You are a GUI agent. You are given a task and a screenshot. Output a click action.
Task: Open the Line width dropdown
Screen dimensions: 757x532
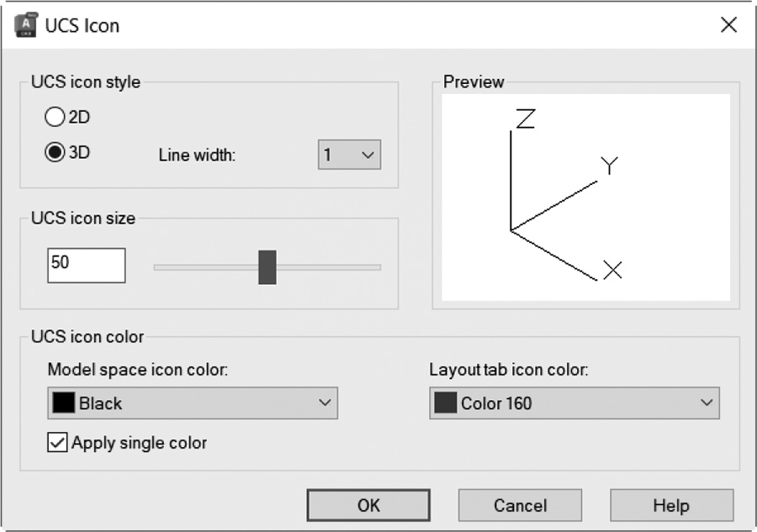349,155
